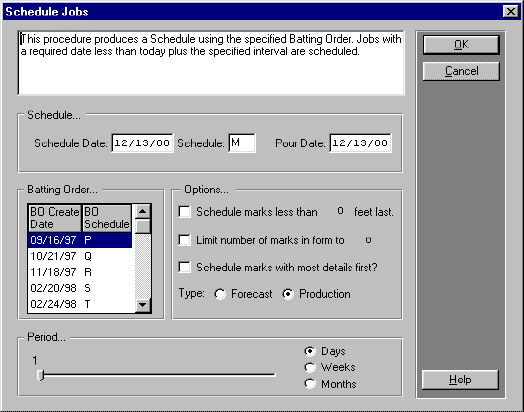Image resolution: width=524 pixels, height=412 pixels.
Task: Select batting order 10/21/97 Q
Action: pyautogui.click(x=80, y=256)
